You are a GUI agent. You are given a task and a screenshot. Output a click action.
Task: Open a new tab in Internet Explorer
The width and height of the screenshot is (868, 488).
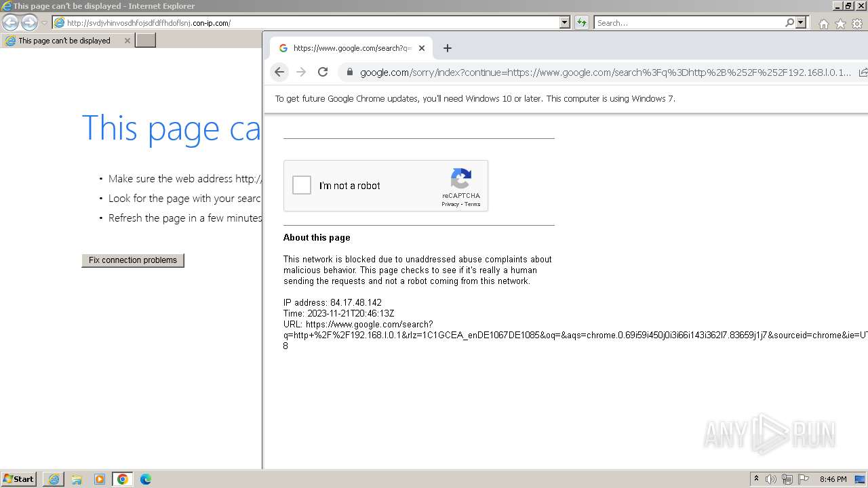pos(146,41)
